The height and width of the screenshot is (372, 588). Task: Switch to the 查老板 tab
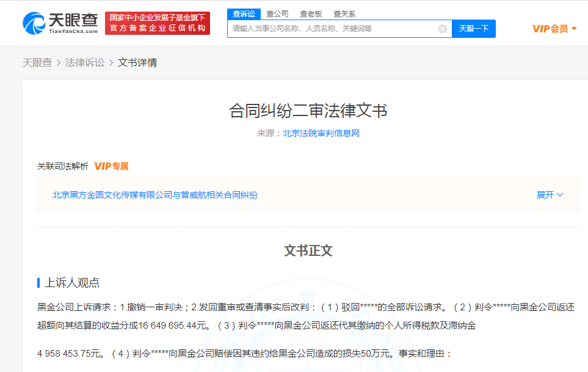click(311, 14)
